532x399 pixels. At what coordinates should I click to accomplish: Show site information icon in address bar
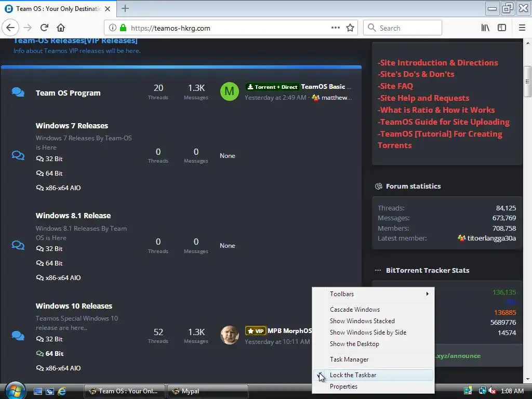(113, 28)
